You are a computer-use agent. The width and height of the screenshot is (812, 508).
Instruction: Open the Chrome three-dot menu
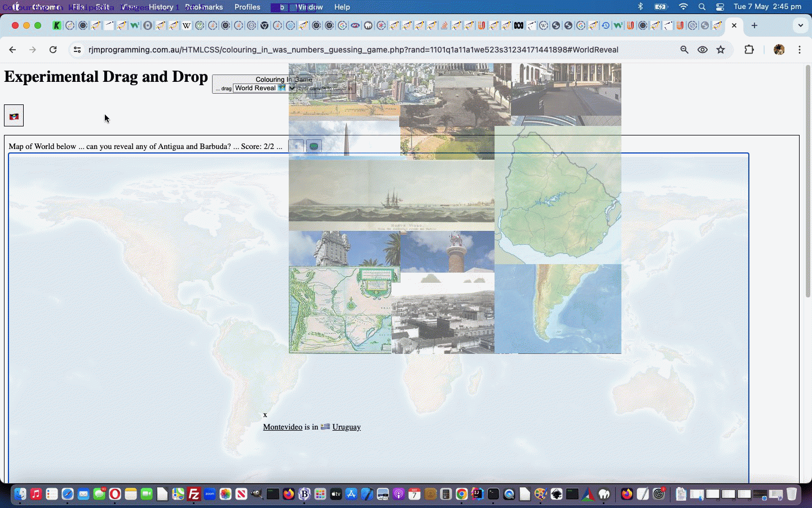click(800, 50)
